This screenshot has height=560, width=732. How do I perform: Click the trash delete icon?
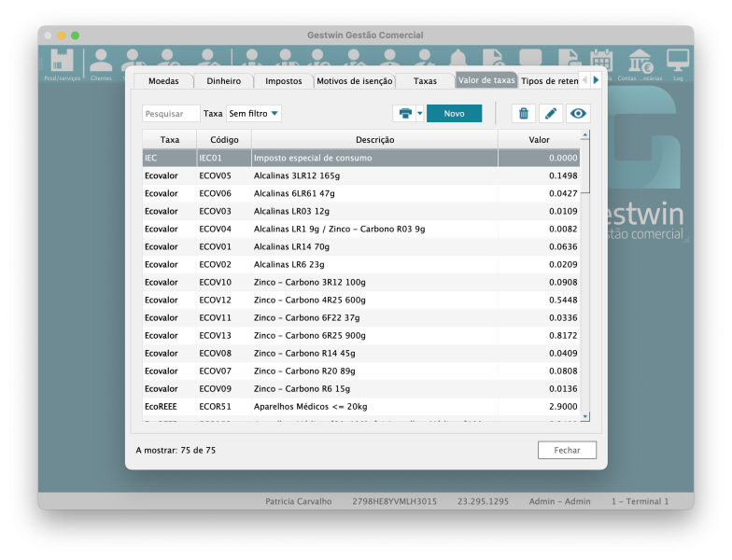[523, 114]
